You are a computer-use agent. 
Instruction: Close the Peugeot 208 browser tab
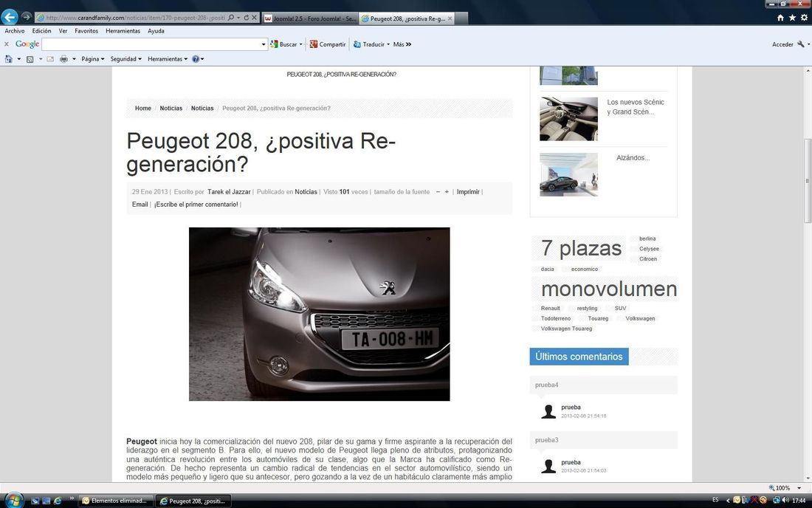tap(450, 18)
